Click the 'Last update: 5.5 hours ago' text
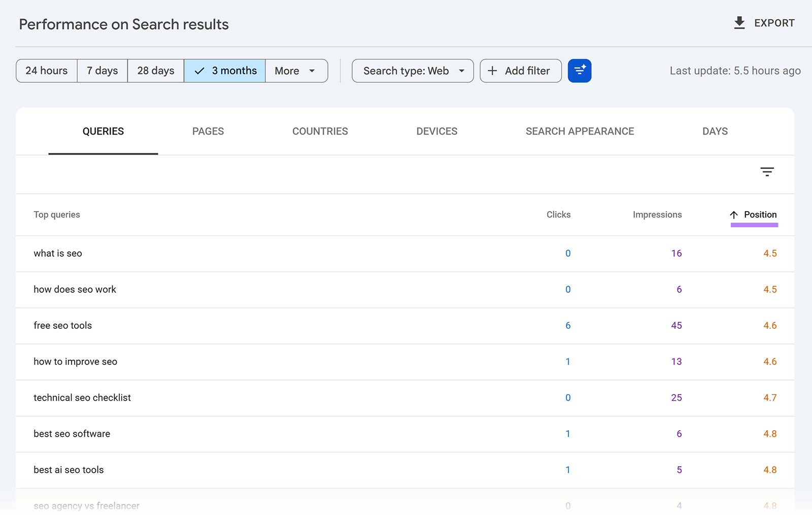This screenshot has height=521, width=812. 735,71
